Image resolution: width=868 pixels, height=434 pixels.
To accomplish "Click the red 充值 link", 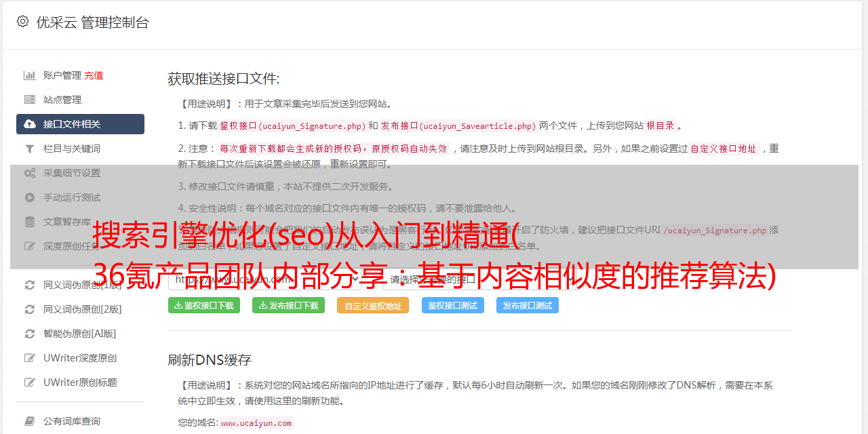I will click(94, 75).
